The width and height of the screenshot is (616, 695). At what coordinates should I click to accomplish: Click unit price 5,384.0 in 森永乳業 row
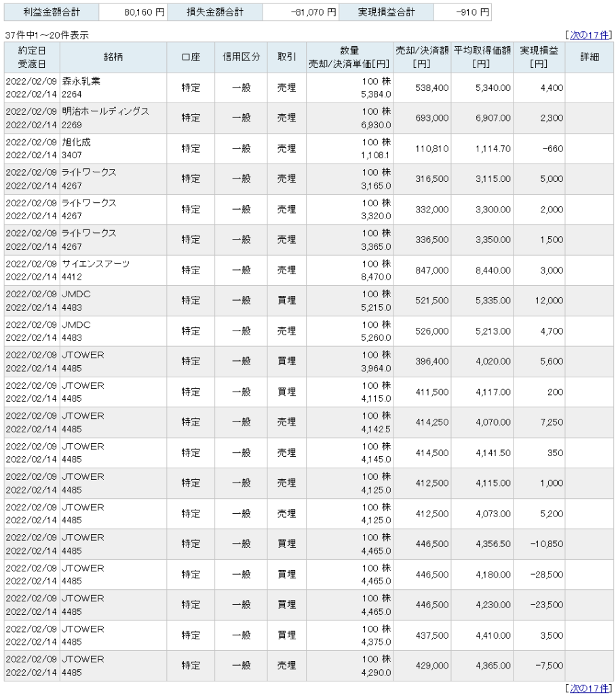click(x=376, y=94)
